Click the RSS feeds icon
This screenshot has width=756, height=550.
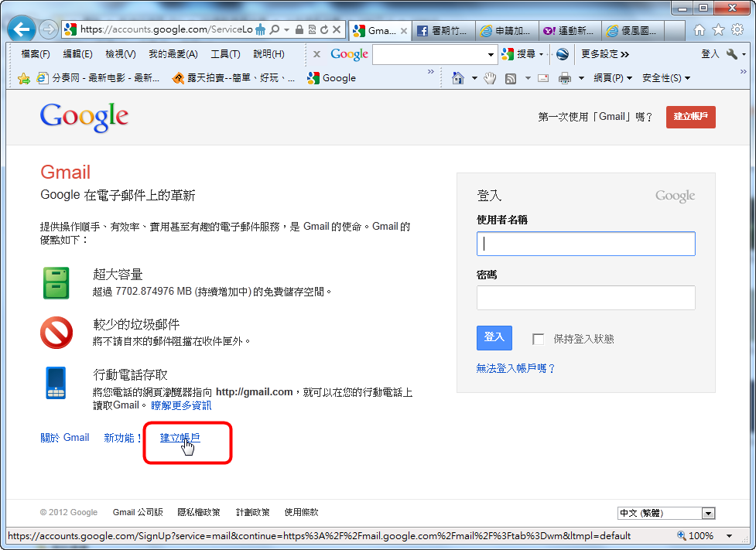click(511, 78)
